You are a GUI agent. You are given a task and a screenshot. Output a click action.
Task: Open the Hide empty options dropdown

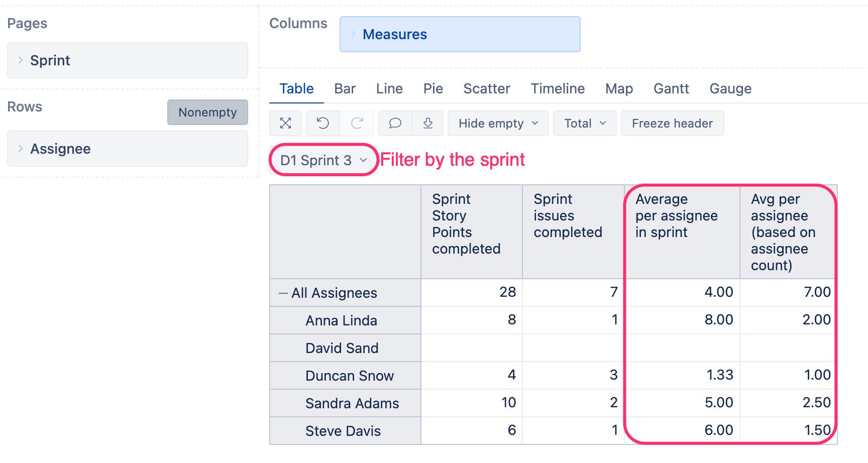(x=497, y=123)
